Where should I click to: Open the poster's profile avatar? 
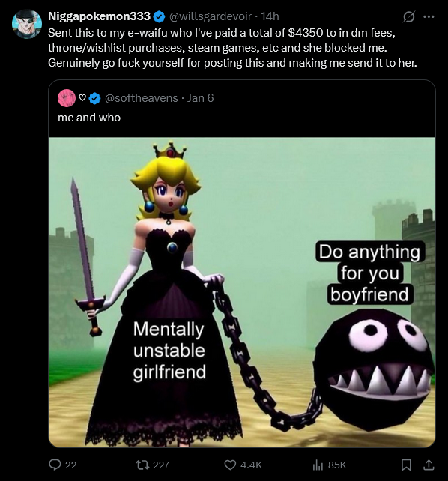[x=27, y=24]
